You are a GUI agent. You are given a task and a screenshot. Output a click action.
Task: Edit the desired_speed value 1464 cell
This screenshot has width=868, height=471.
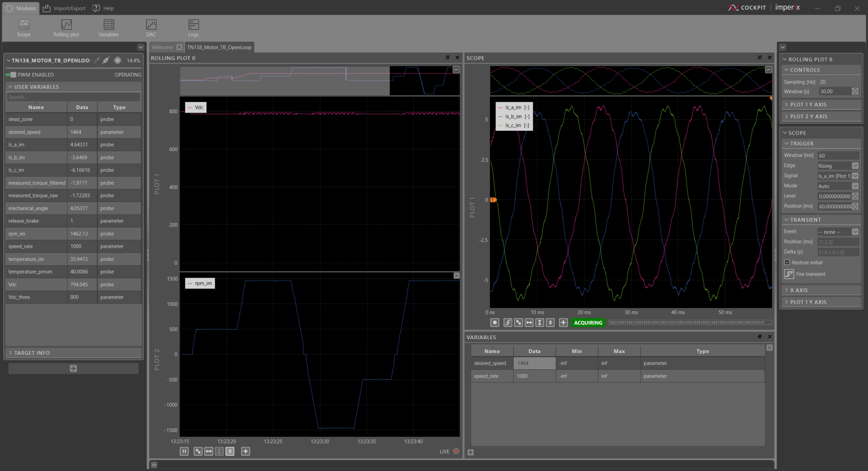534,363
